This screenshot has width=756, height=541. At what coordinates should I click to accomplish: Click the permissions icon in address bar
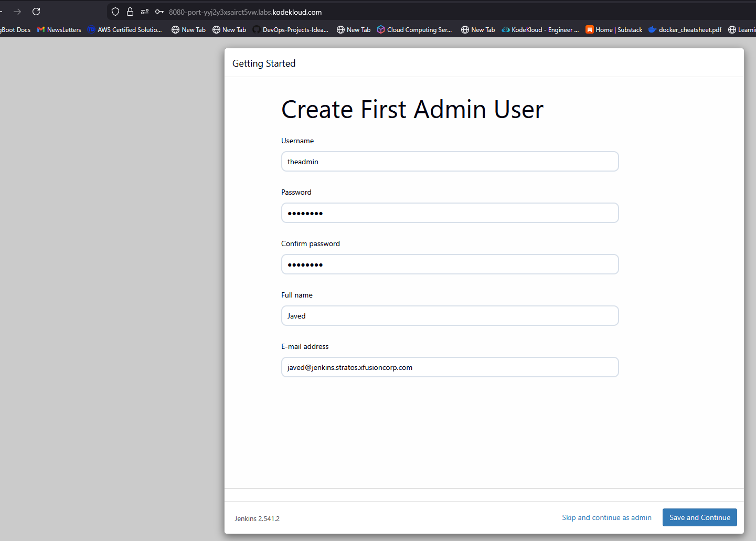(x=145, y=12)
